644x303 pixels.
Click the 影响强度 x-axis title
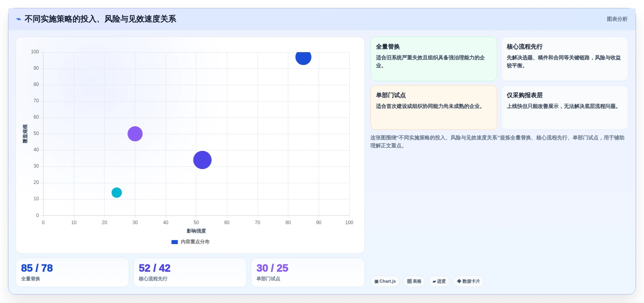[x=196, y=231]
